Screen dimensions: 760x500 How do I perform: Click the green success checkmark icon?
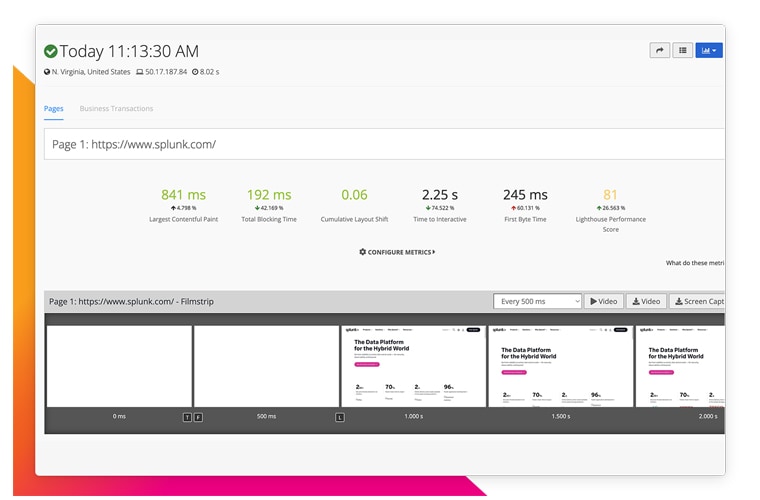(50, 51)
